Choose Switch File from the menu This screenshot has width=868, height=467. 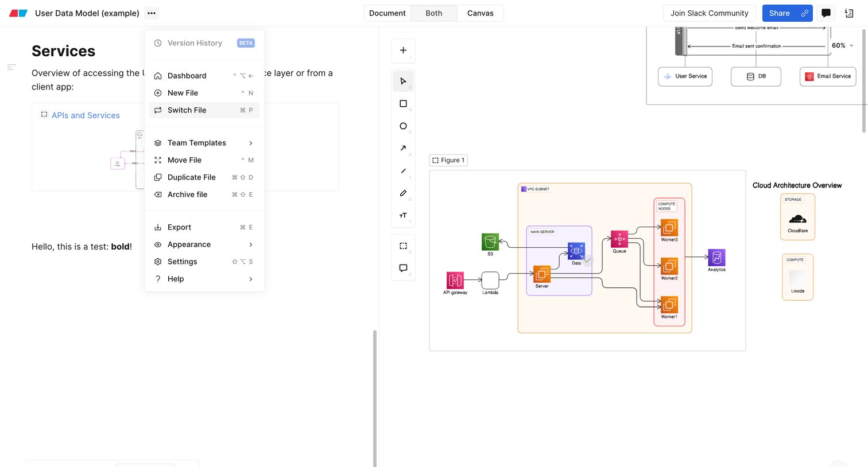[x=204, y=110]
